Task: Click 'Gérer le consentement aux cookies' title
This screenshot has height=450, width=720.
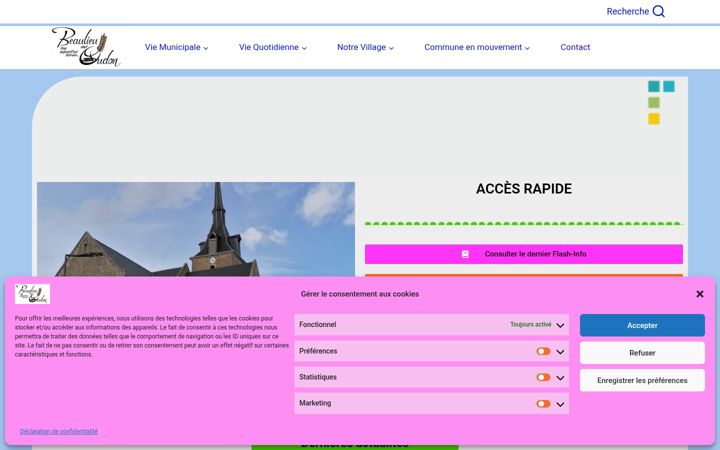Action: coord(360,294)
